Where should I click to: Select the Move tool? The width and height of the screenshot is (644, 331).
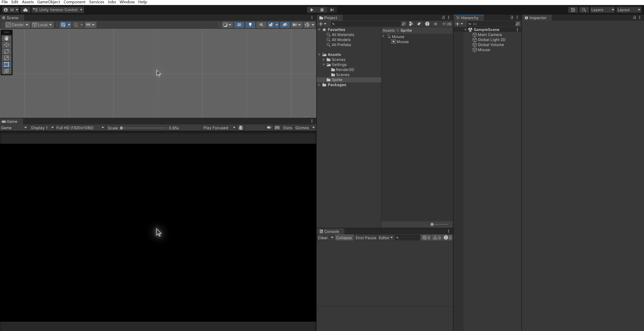[7, 45]
